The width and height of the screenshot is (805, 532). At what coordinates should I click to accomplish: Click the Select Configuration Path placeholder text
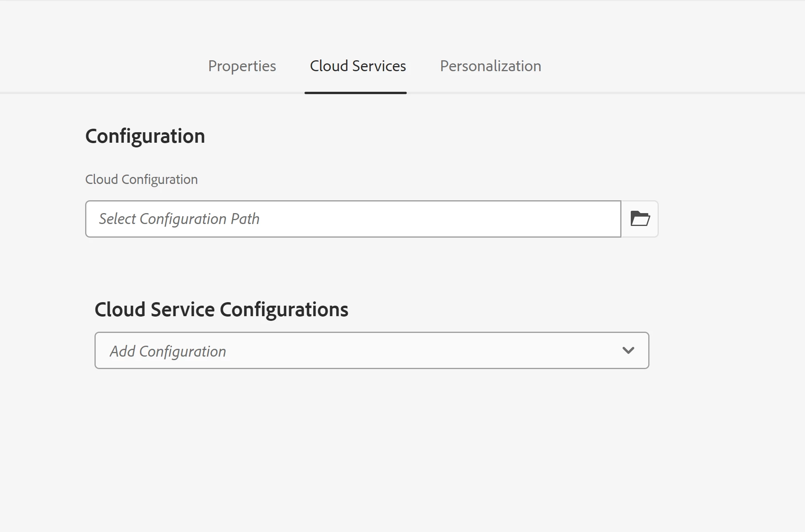[179, 219]
